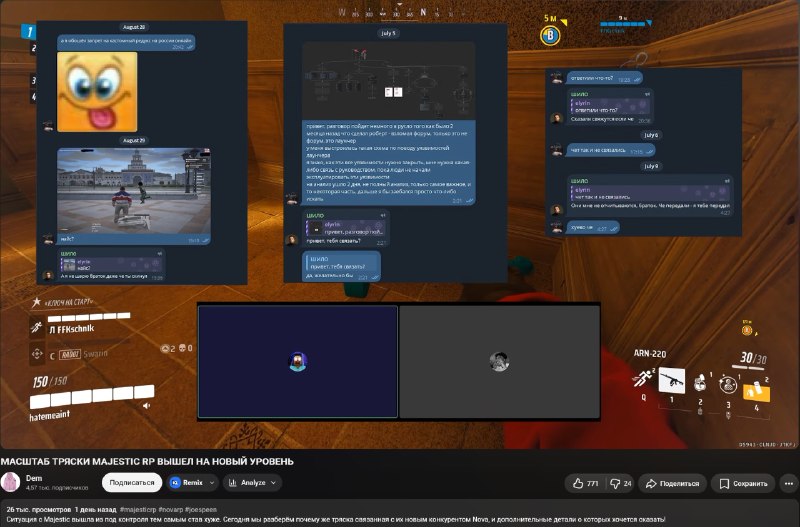Open the Dem channel avatar
Viewport: 800px width, 527px height.
click(x=10, y=482)
